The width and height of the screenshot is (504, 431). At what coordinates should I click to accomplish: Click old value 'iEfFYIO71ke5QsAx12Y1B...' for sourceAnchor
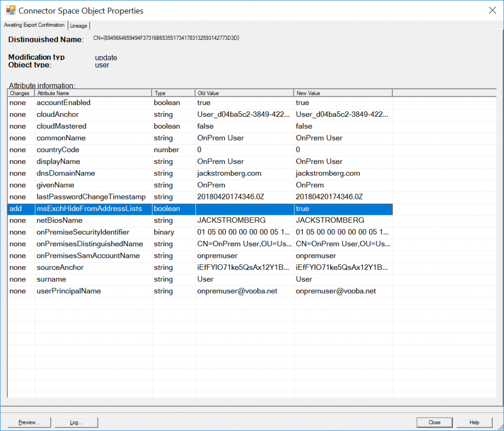click(x=243, y=267)
